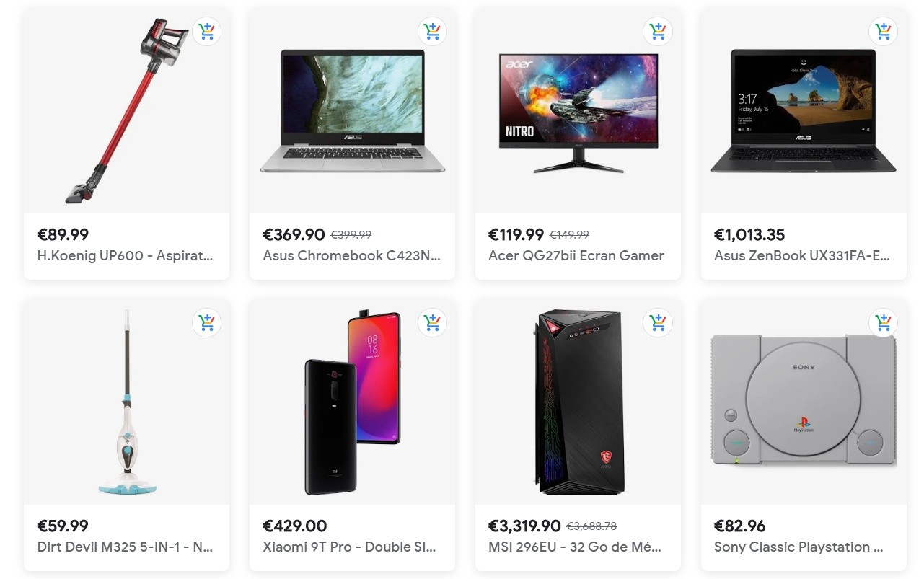This screenshot has height=579, width=924.
Task: Open the grey Sony Playstation console image
Action: 804,399
